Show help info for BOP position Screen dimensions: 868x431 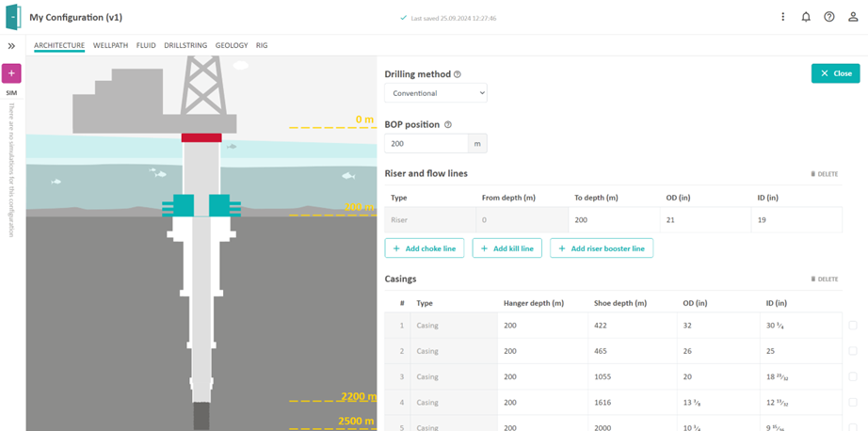448,125
